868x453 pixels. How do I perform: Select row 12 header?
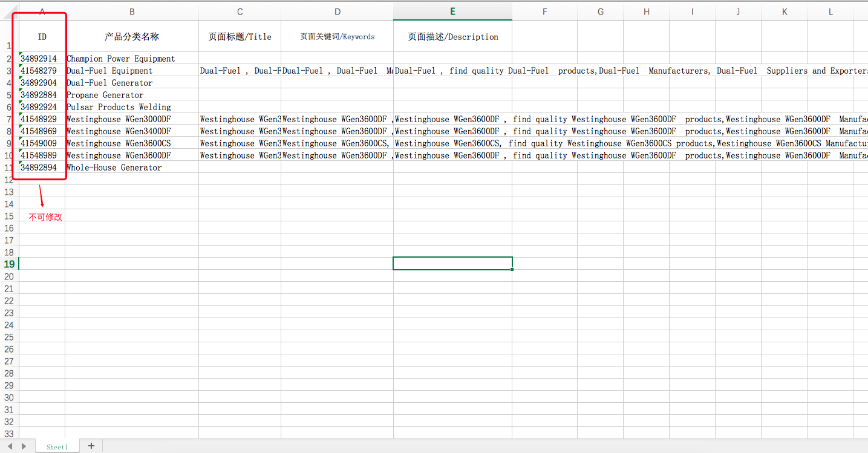click(x=9, y=180)
